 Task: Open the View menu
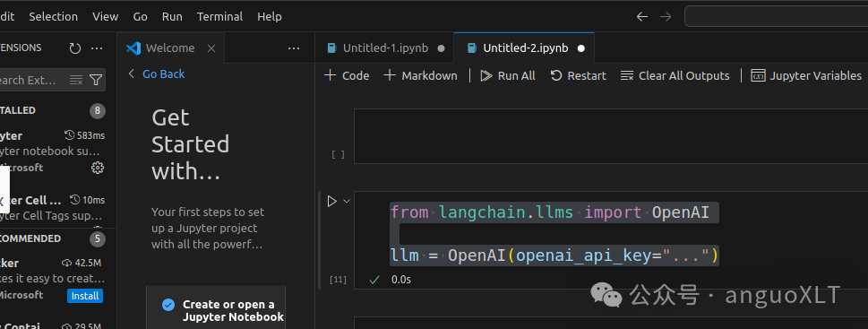[x=105, y=17]
